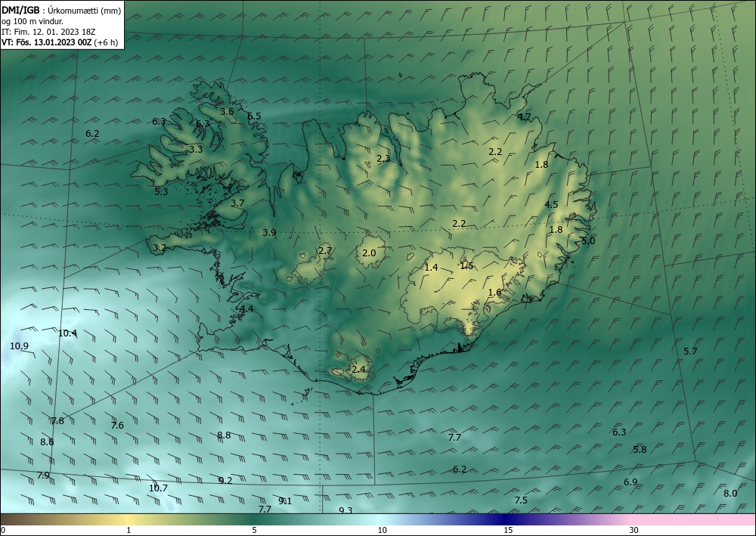The width and height of the screenshot is (756, 536).
Task: Click the 5.8 value label
Action: (x=640, y=450)
